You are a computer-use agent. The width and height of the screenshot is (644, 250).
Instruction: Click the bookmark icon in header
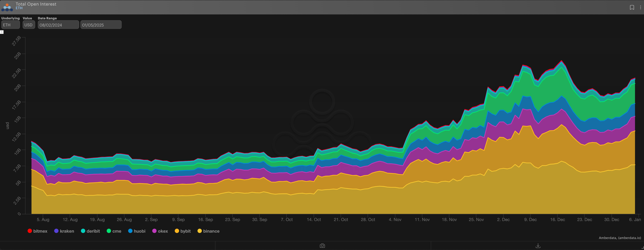coord(632,8)
